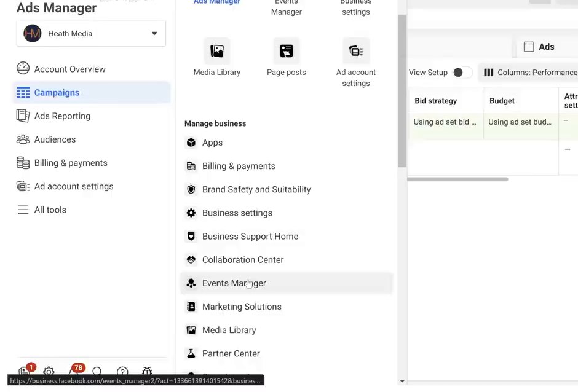Toggle the View Setup switch
This screenshot has height=392, width=578.
click(462, 73)
